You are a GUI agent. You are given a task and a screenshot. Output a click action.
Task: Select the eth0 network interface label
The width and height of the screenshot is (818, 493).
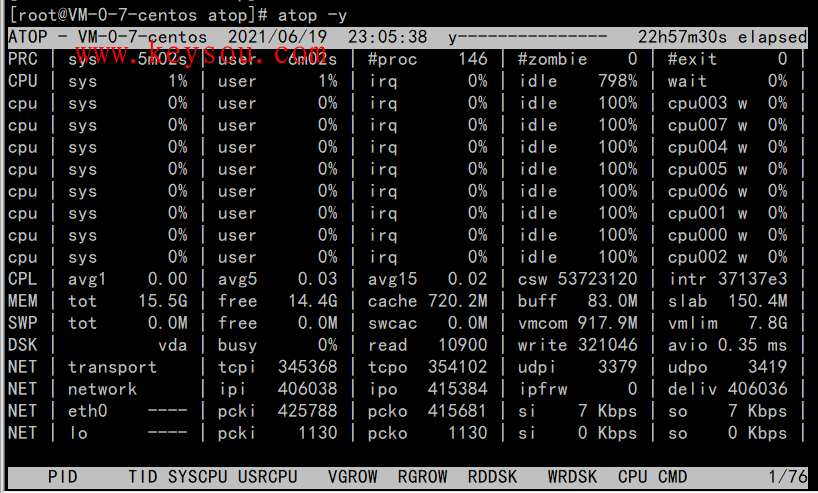87,411
